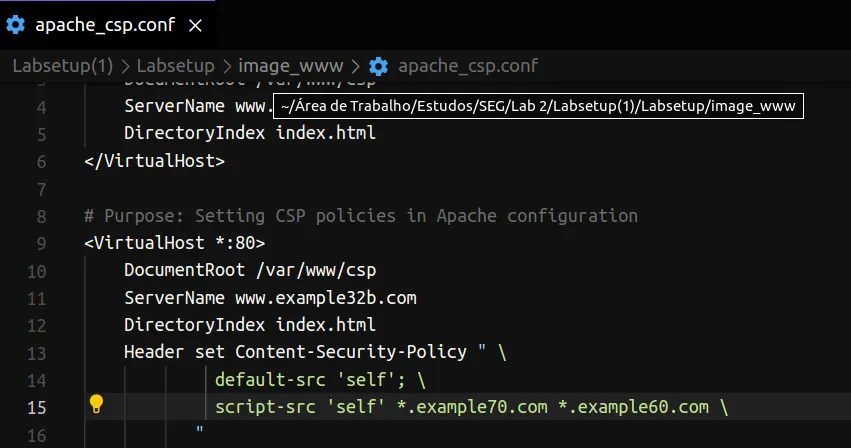Close the apache_csp.conf editor tab
Screen dimensions: 851x448
pyautogui.click(x=195, y=26)
